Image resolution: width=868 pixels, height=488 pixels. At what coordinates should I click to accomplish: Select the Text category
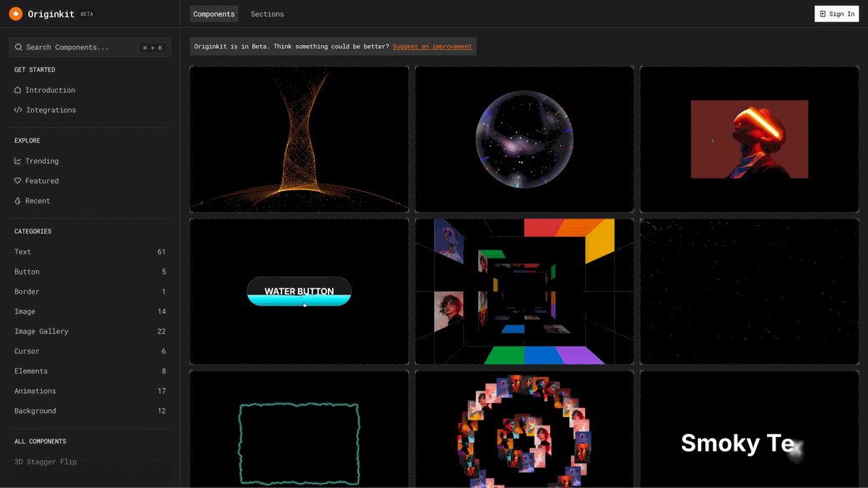(x=89, y=251)
